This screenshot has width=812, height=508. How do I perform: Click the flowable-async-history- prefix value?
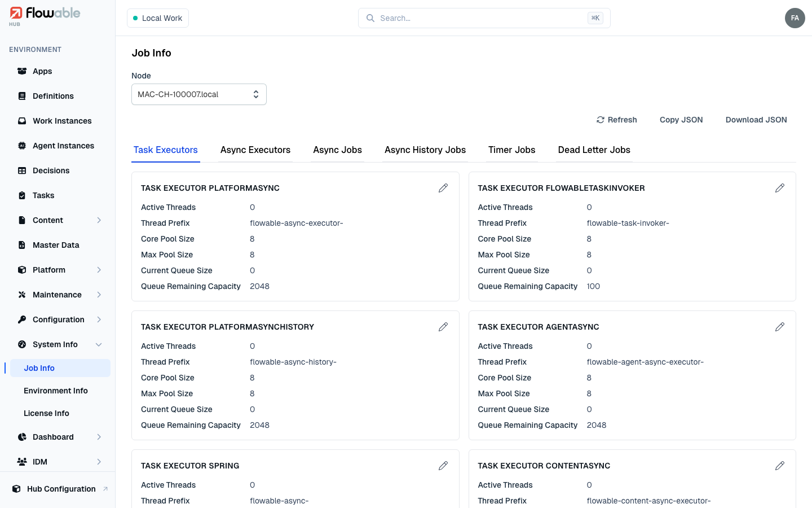(x=293, y=362)
